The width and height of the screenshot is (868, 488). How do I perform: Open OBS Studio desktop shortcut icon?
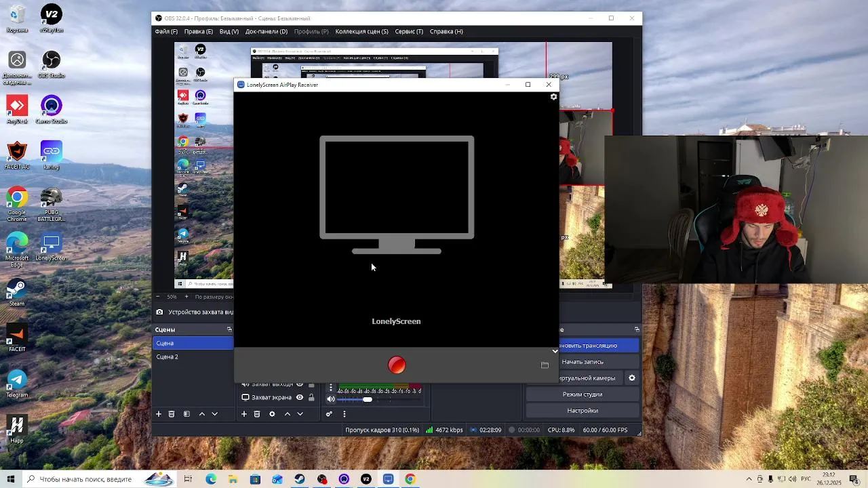(x=51, y=64)
